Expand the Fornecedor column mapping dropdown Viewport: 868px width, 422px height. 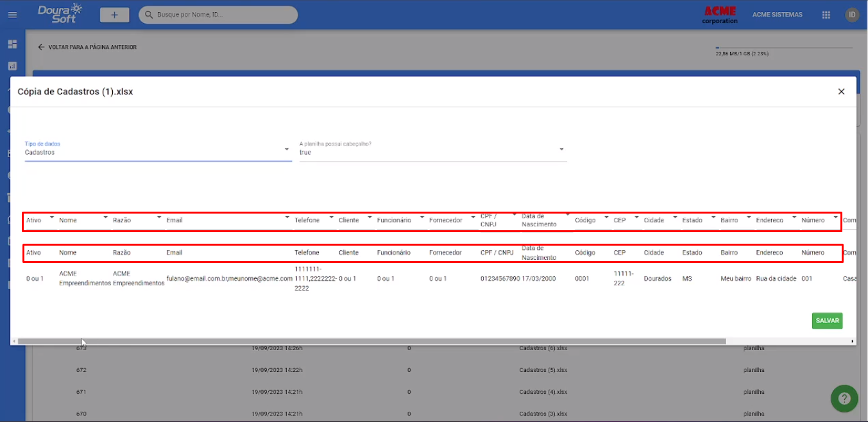click(x=472, y=218)
